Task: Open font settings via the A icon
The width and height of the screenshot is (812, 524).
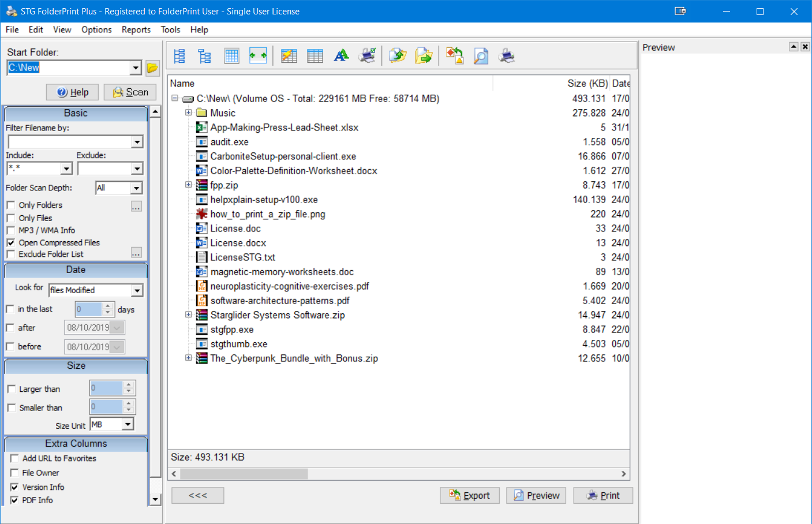Action: 341,55
